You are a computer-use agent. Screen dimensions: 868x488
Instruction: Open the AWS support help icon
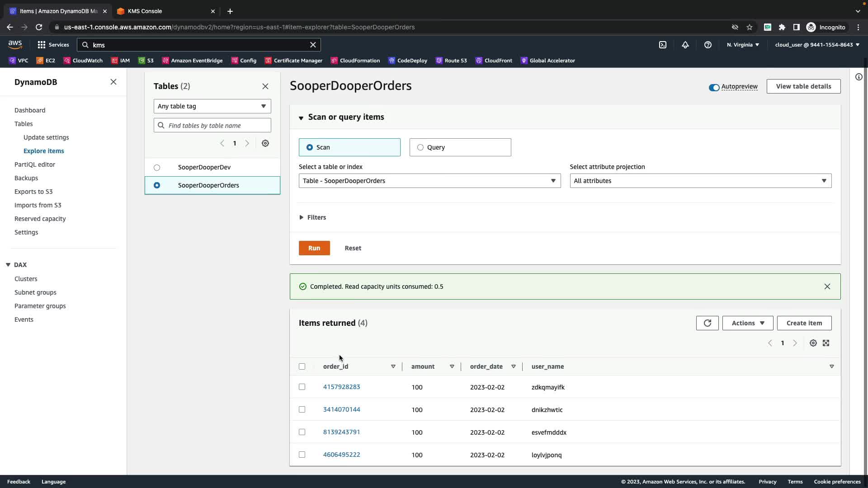(x=708, y=45)
